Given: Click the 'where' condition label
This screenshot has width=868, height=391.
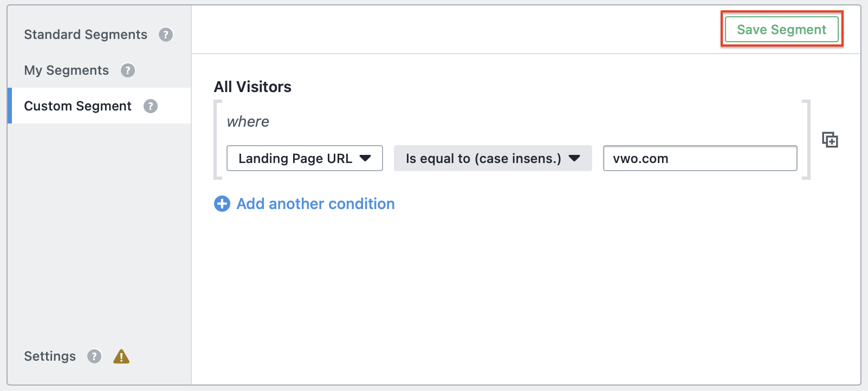Looking at the screenshot, I should tap(248, 121).
